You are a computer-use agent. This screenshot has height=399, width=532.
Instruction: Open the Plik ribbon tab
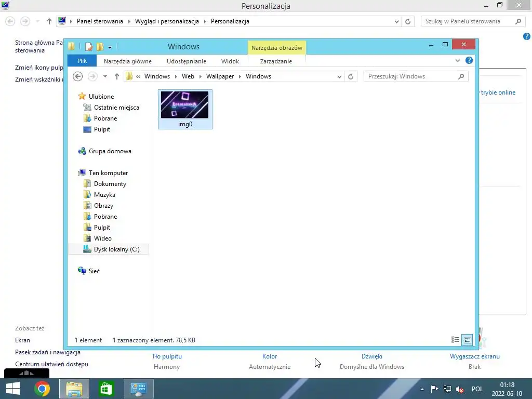tap(82, 61)
